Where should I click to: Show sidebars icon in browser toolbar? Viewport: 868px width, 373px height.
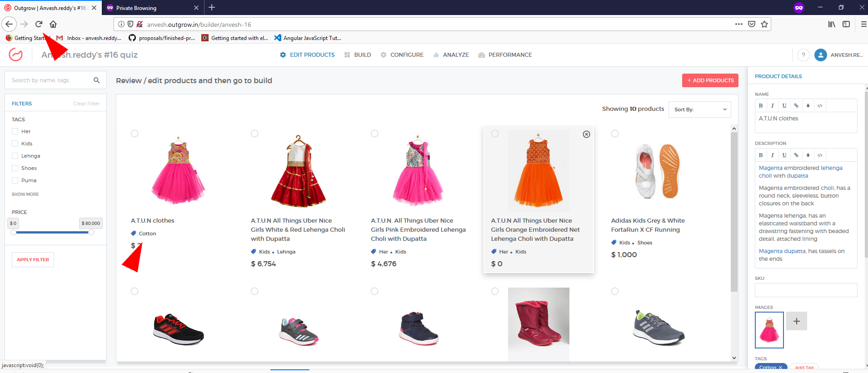tap(846, 24)
